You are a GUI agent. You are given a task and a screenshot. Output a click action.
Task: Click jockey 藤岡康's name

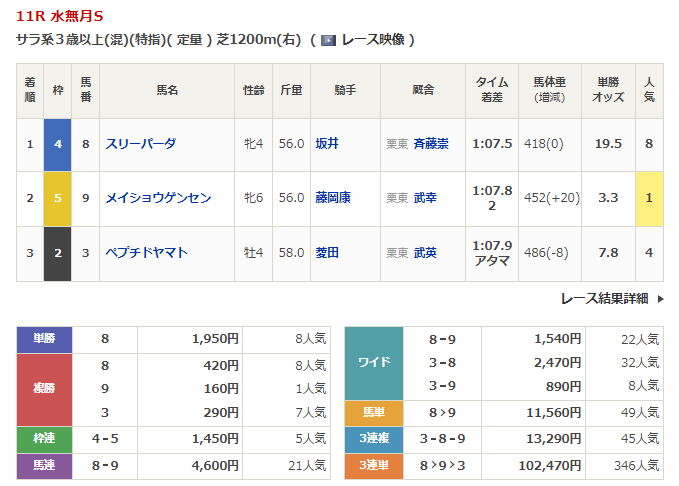pyautogui.click(x=332, y=198)
